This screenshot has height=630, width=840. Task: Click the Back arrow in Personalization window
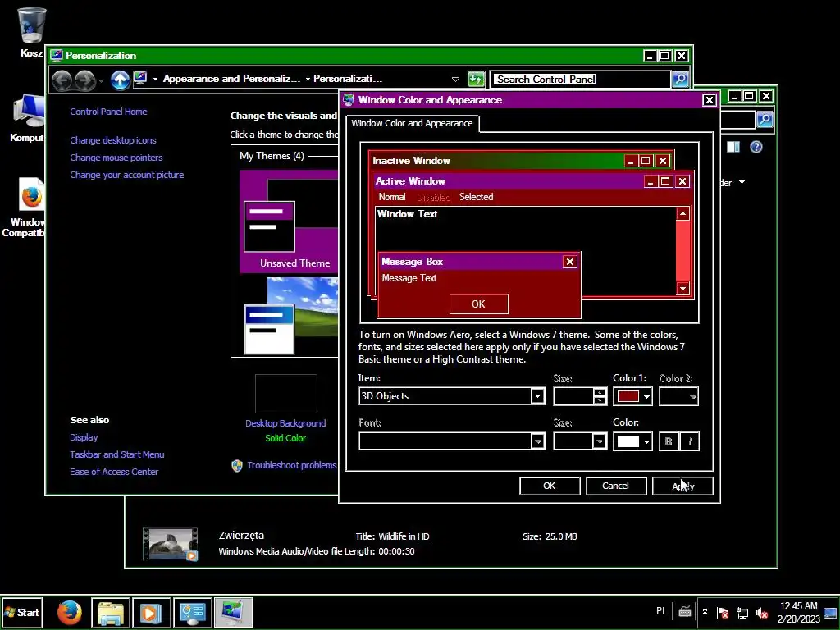click(x=62, y=80)
